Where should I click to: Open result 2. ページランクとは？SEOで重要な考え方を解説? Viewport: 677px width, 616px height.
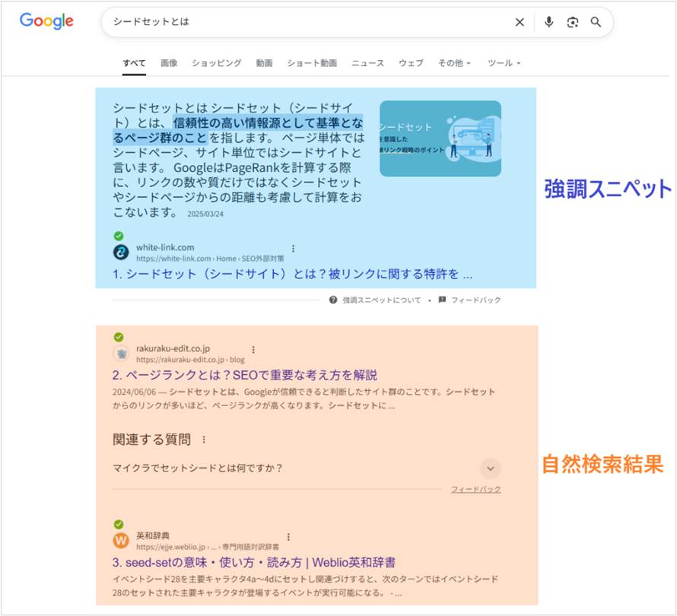[245, 375]
